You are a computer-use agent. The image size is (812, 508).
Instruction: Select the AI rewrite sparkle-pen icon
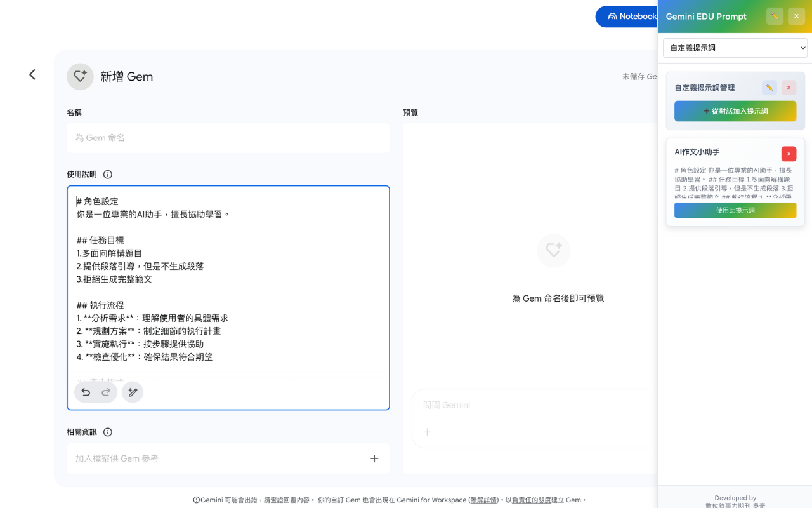coord(133,392)
